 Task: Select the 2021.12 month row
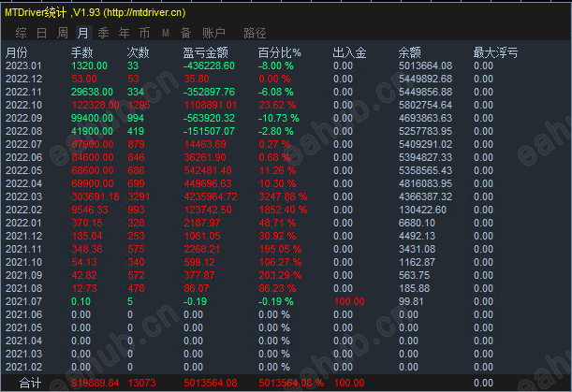tap(286, 237)
